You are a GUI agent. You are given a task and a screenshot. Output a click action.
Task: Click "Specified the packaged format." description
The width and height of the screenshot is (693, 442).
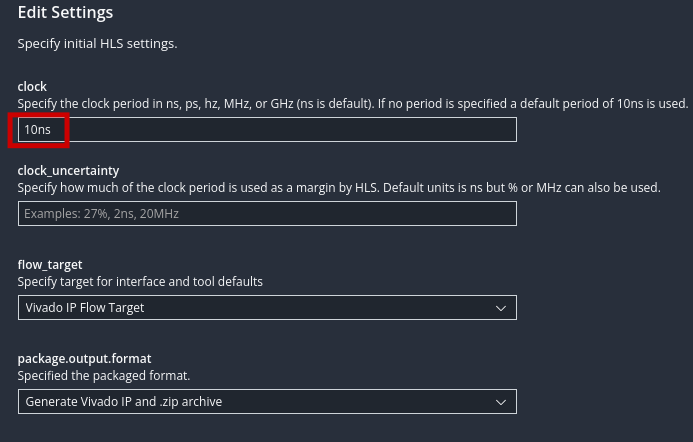(103, 375)
